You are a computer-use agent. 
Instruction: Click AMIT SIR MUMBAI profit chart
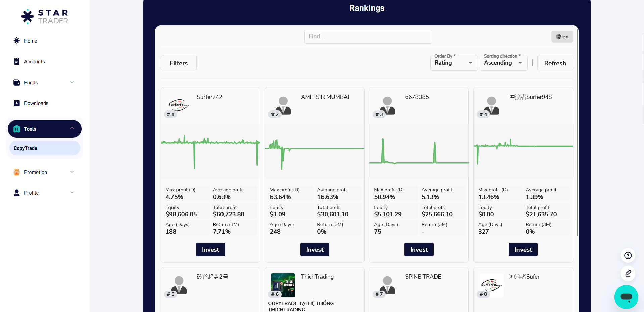(x=315, y=151)
